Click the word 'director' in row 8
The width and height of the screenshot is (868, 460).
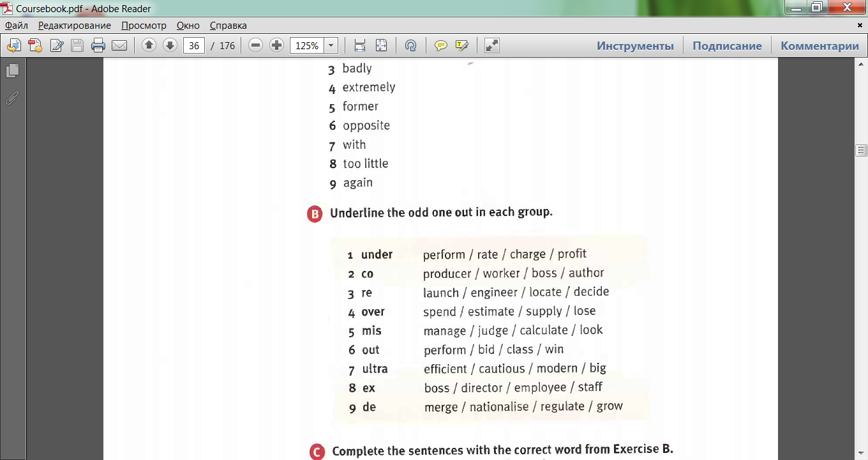pyautogui.click(x=482, y=388)
